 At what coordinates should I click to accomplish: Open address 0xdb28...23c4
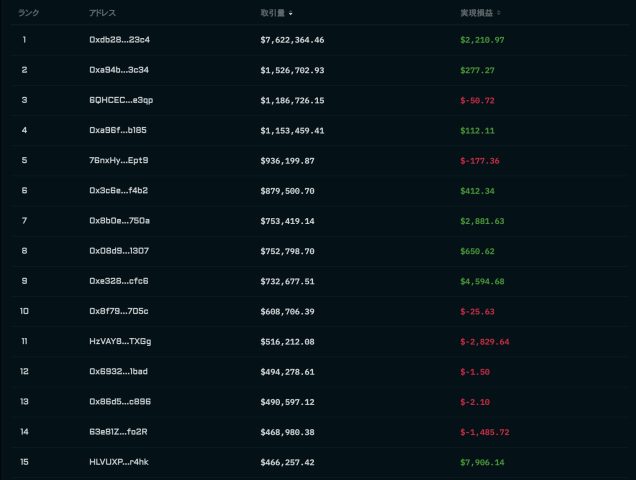119,40
